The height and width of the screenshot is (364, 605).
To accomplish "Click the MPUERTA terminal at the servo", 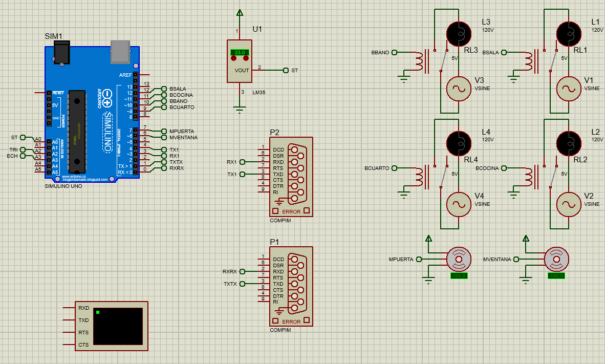I will [x=419, y=260].
